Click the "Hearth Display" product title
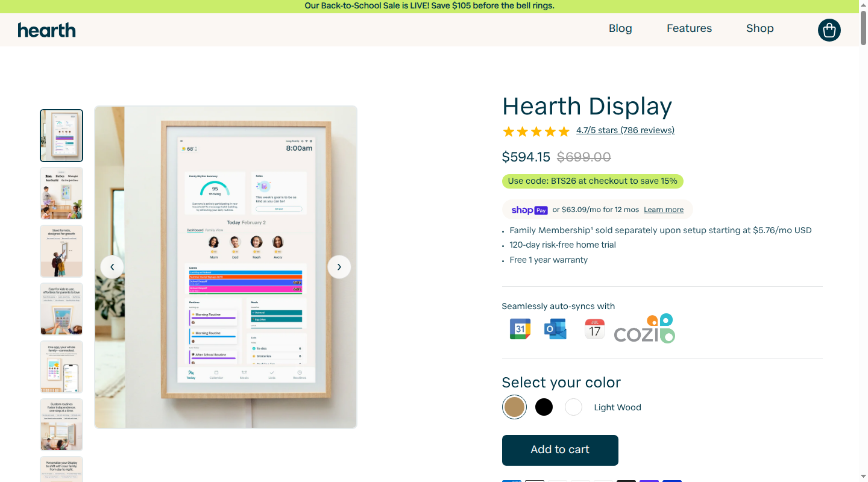This screenshot has width=868, height=482. coord(587,107)
